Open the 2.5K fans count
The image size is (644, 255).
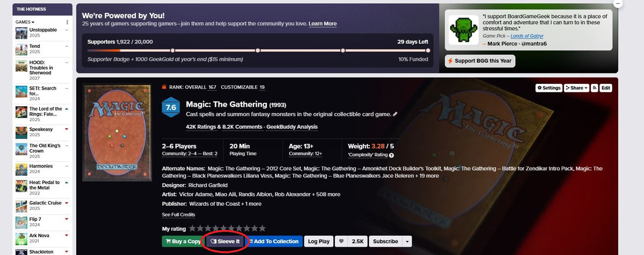pyautogui.click(x=358, y=242)
